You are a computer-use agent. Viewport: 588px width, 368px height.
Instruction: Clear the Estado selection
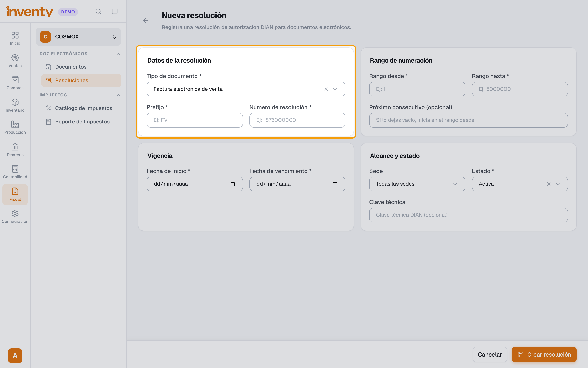point(549,184)
